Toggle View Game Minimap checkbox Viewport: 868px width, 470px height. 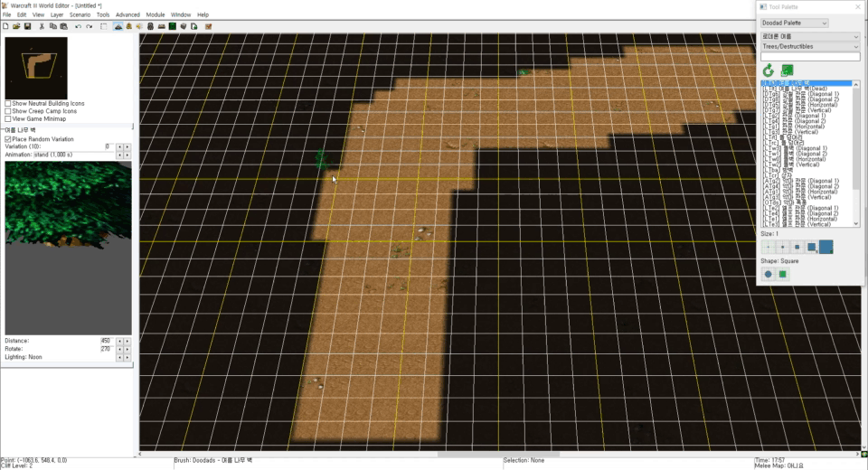(x=8, y=119)
